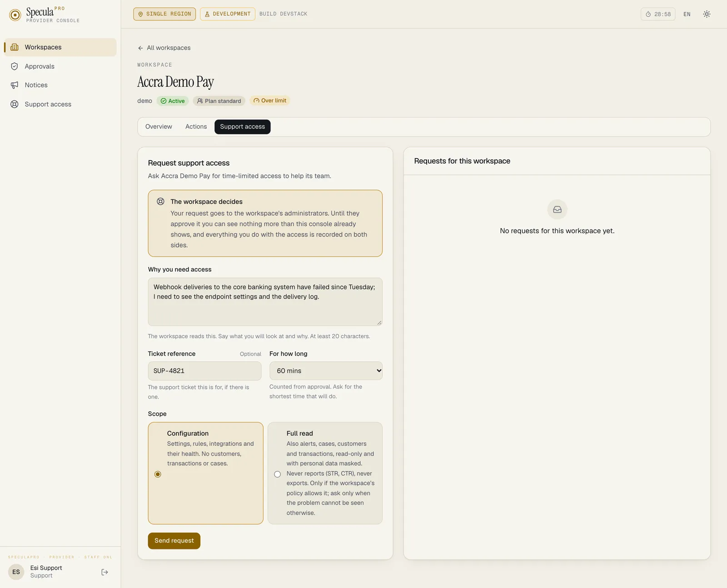Image resolution: width=727 pixels, height=588 pixels.
Task: Click the lifebuoy icon in the workspace decides notice
Action: coord(160,201)
